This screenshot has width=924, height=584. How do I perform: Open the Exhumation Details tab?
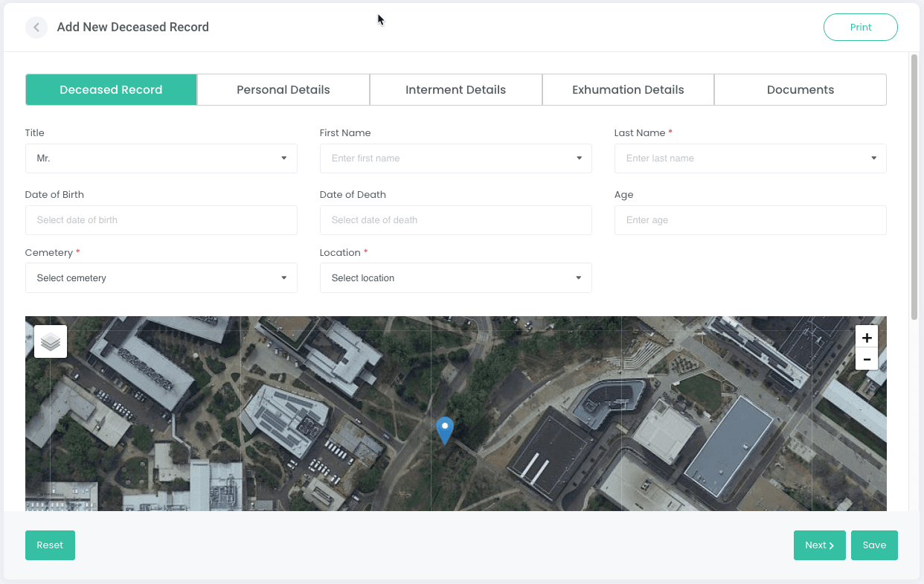click(x=628, y=90)
